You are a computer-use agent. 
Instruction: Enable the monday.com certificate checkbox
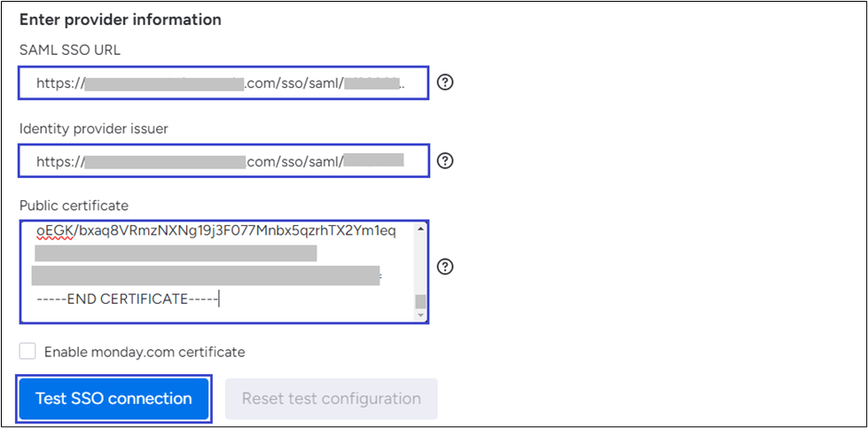28,351
